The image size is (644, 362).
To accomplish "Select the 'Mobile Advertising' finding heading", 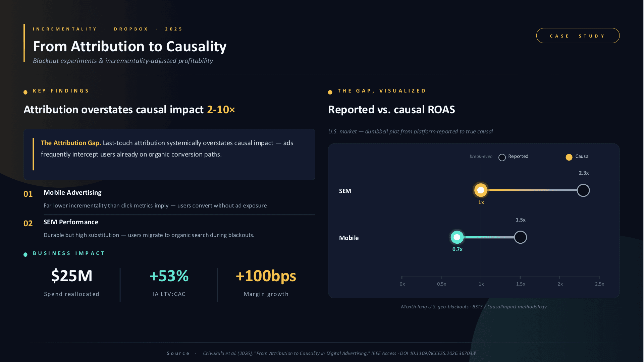I will [72, 192].
